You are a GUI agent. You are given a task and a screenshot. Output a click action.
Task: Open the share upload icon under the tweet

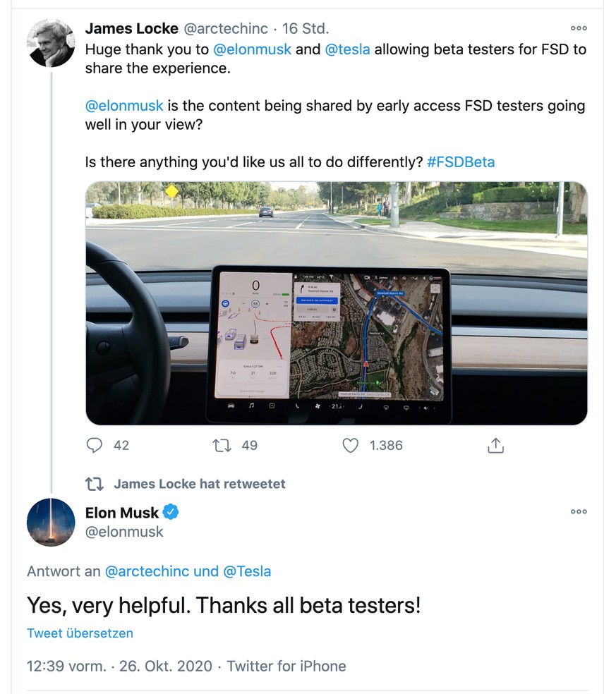coord(495,445)
